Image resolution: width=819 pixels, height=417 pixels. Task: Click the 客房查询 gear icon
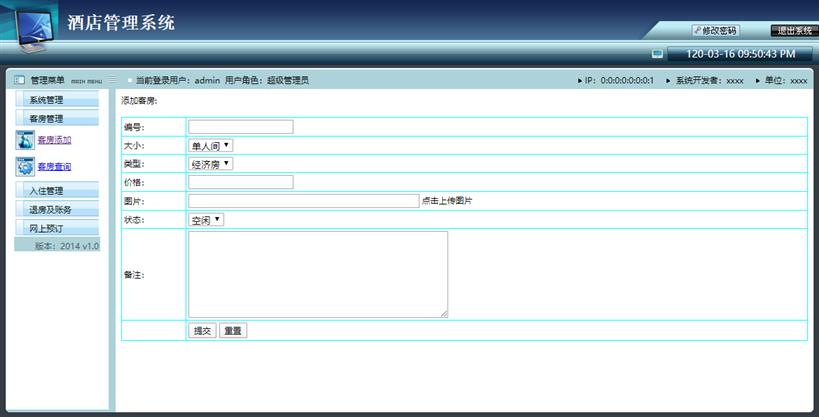tap(25, 167)
